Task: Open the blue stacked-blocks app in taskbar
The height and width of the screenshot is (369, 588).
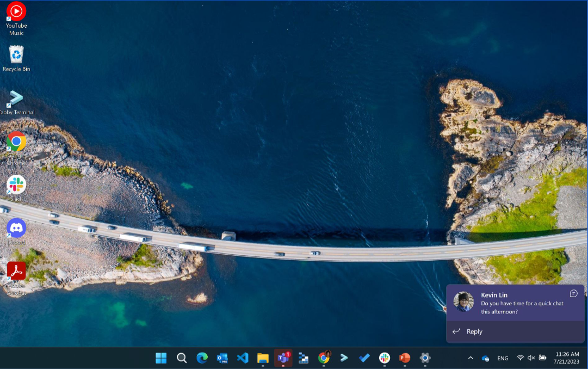Action: (304, 358)
